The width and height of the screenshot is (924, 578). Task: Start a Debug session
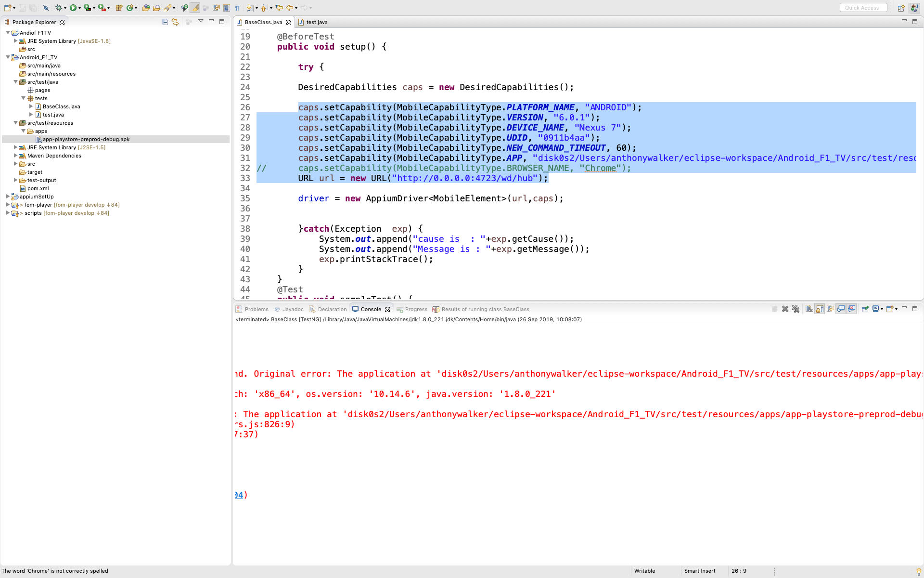tap(60, 7)
